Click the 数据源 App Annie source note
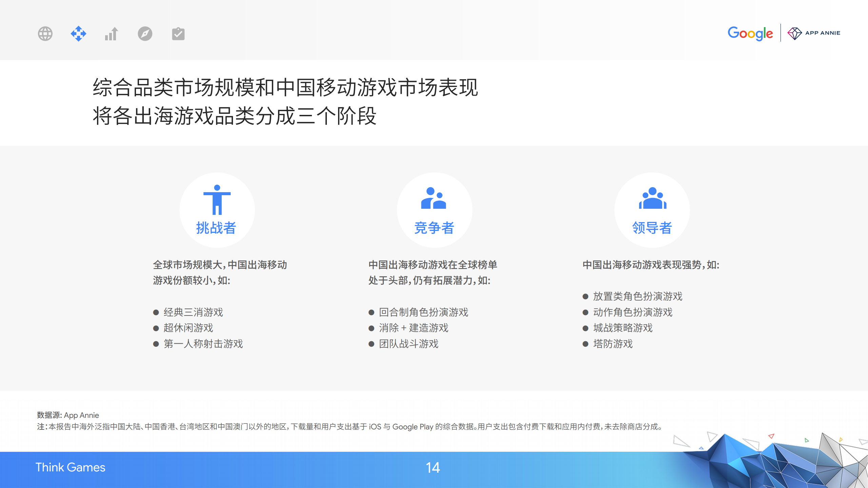The height and width of the screenshot is (488, 868). click(x=68, y=415)
